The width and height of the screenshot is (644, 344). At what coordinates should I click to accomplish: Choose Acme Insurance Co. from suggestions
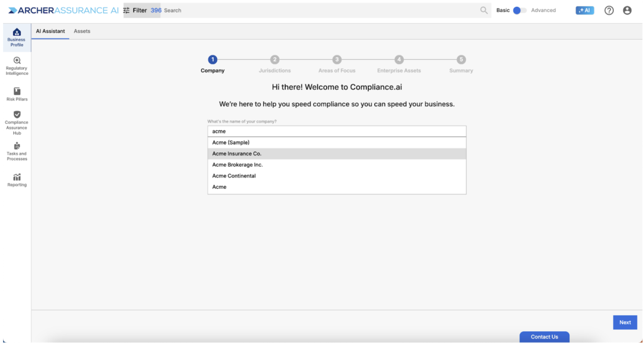pyautogui.click(x=337, y=153)
